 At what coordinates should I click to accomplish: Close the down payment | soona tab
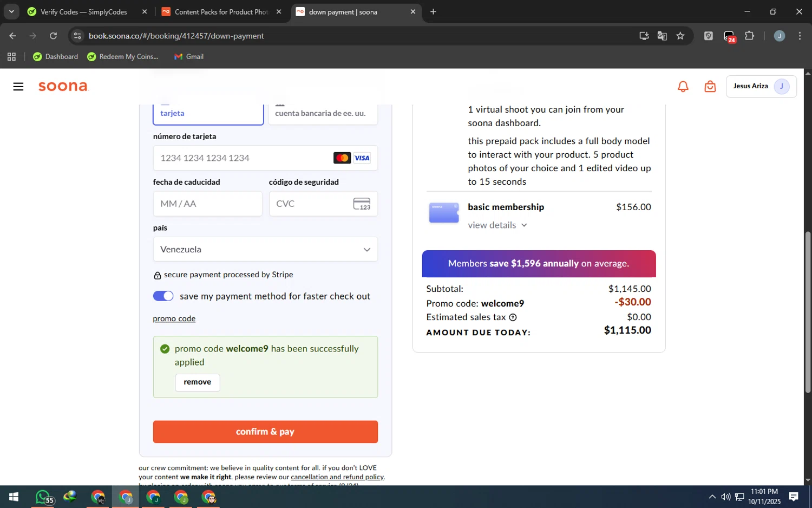(x=413, y=12)
